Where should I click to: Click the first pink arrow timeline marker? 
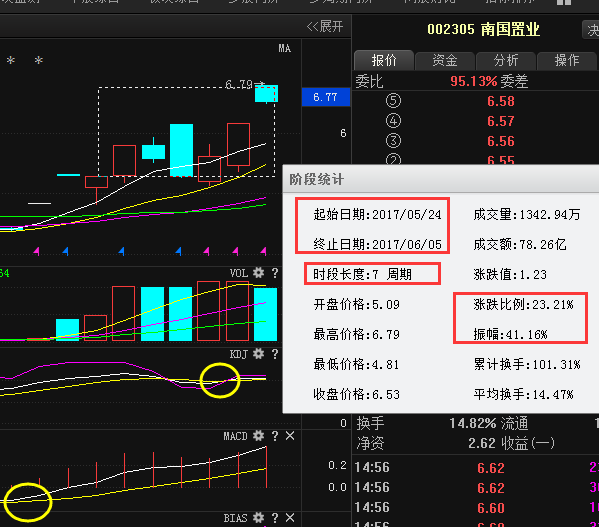point(37,251)
